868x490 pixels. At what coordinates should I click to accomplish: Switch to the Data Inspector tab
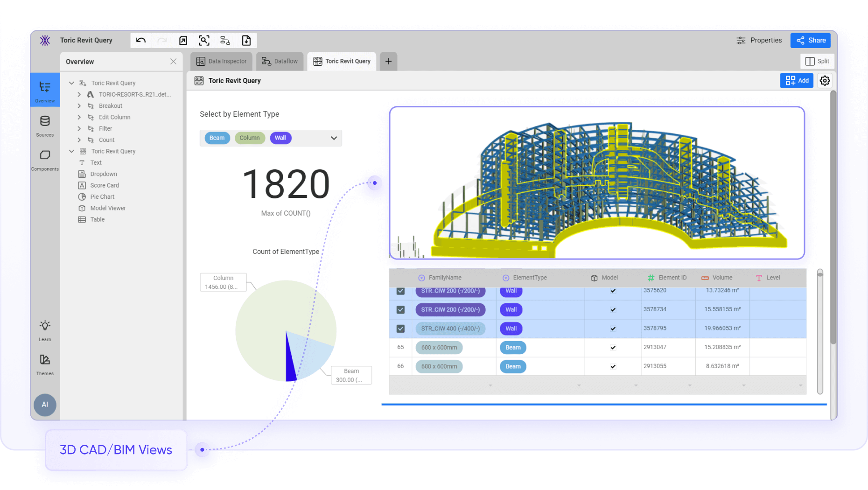coord(221,61)
